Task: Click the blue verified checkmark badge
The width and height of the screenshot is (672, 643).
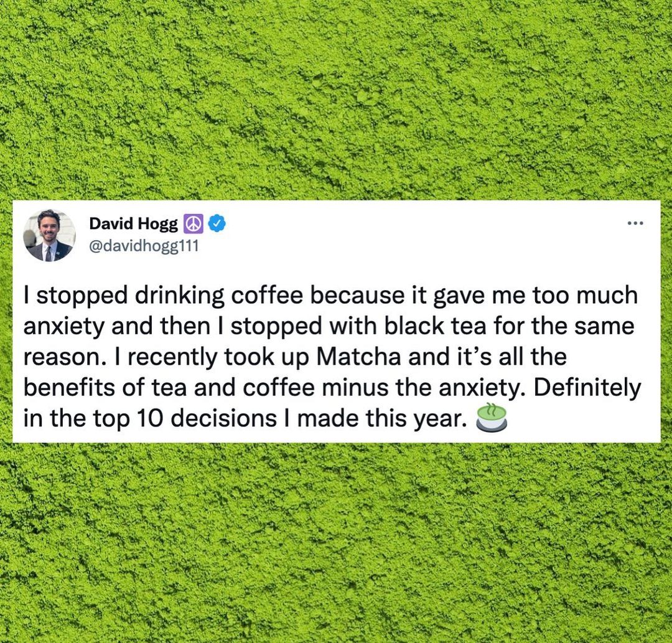Action: click(217, 223)
